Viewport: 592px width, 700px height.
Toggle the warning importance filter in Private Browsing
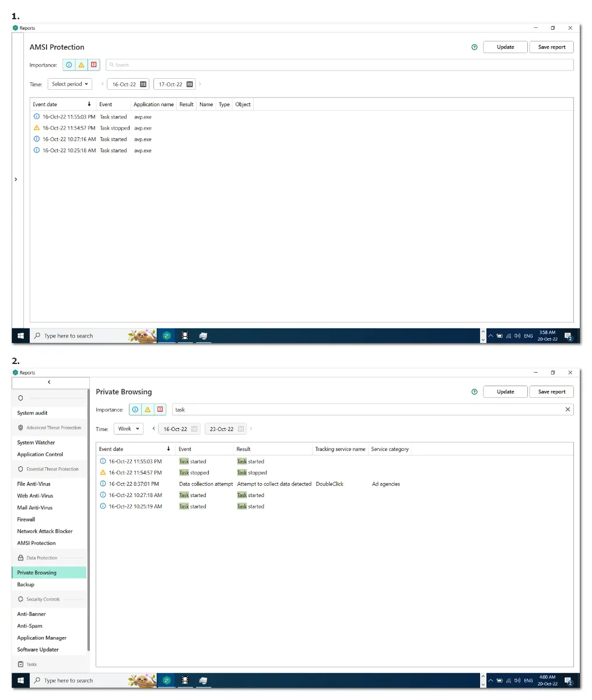point(148,409)
